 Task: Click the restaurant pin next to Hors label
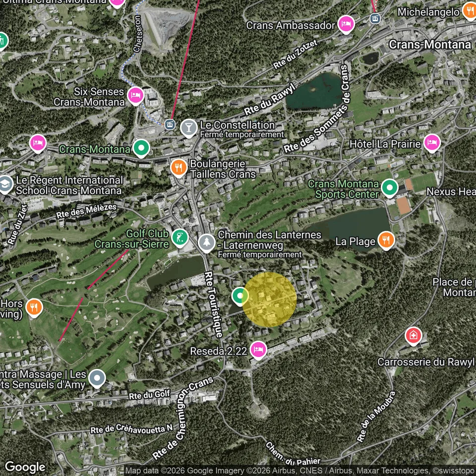(34, 307)
